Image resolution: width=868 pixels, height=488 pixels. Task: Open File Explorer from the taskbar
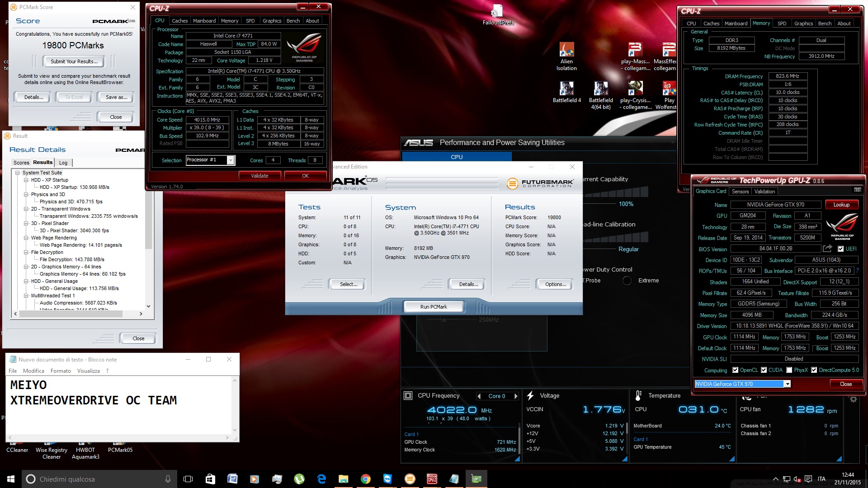pos(344,479)
